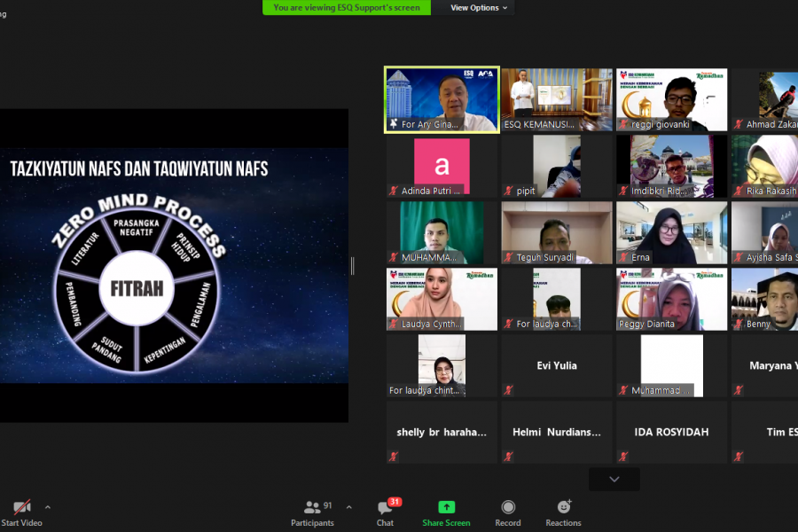This screenshot has height=532, width=798.
Task: Open the Participants panel
Action: point(312,512)
